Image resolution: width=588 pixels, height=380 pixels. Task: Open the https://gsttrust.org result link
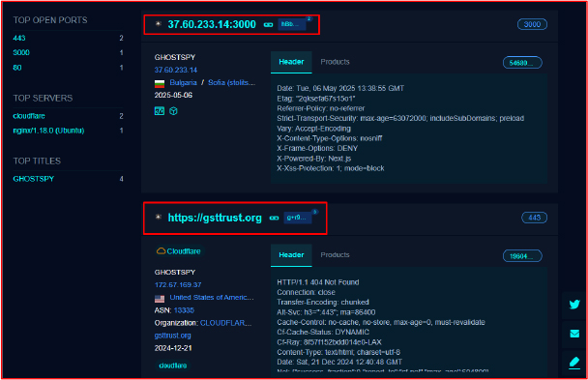point(215,218)
